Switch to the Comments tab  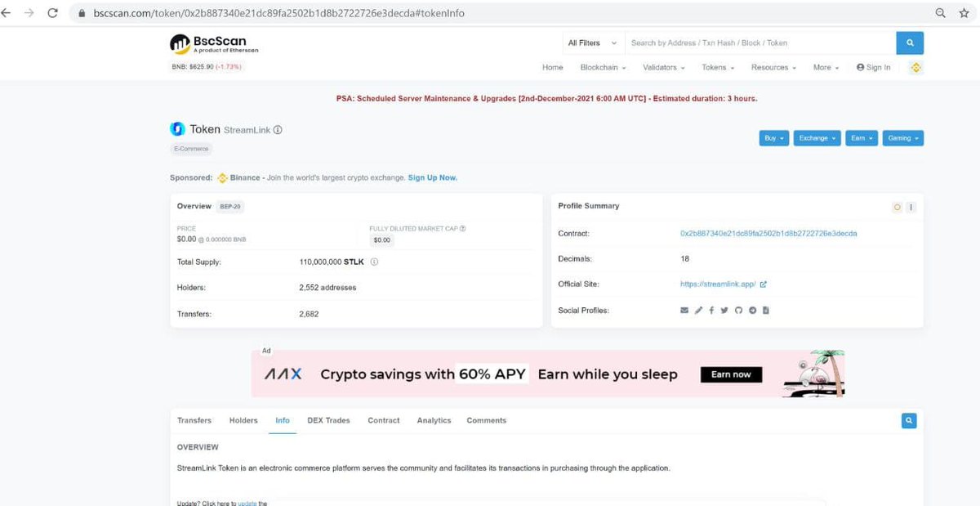pyautogui.click(x=487, y=421)
